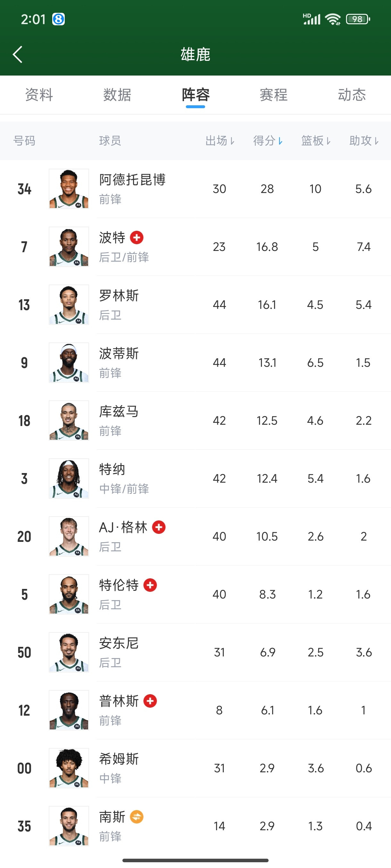Tap 阿德托昆博's player portrait photo
Image resolution: width=391 pixels, height=868 pixels.
(x=69, y=189)
